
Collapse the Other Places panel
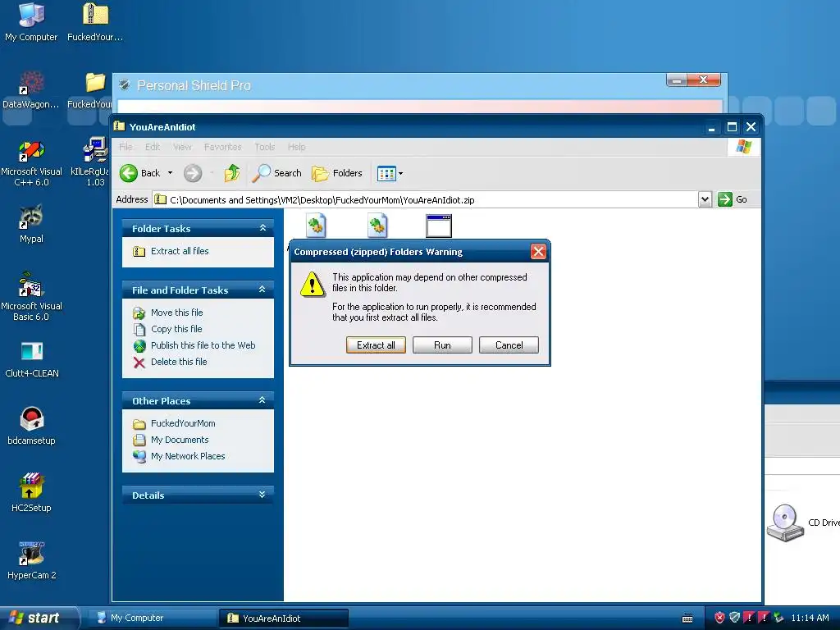click(262, 400)
